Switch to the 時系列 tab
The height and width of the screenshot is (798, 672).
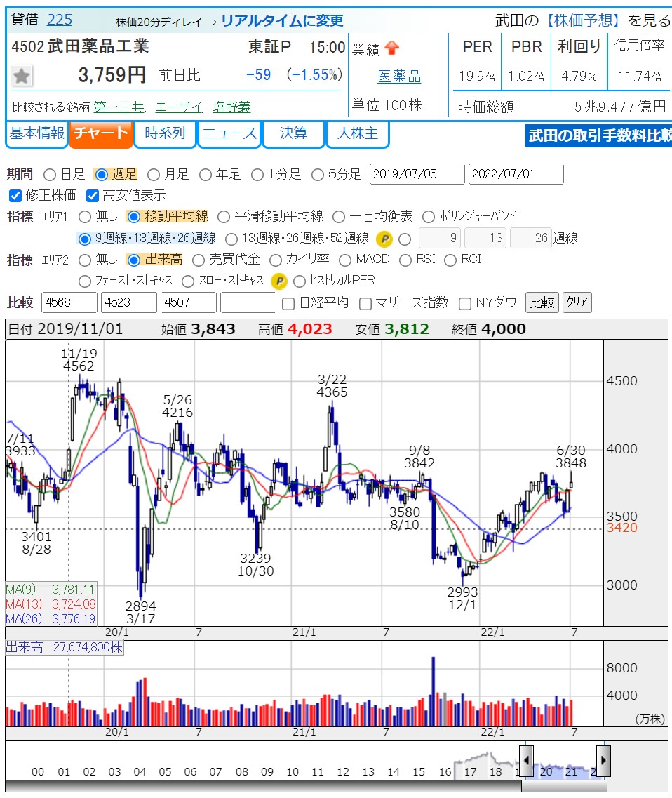pyautogui.click(x=165, y=133)
